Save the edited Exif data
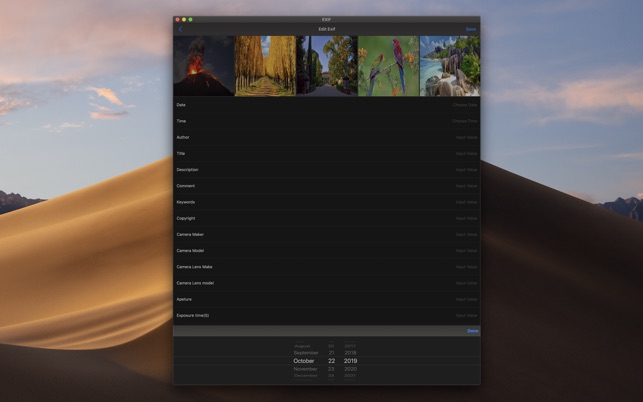This screenshot has width=643, height=402. (x=471, y=29)
